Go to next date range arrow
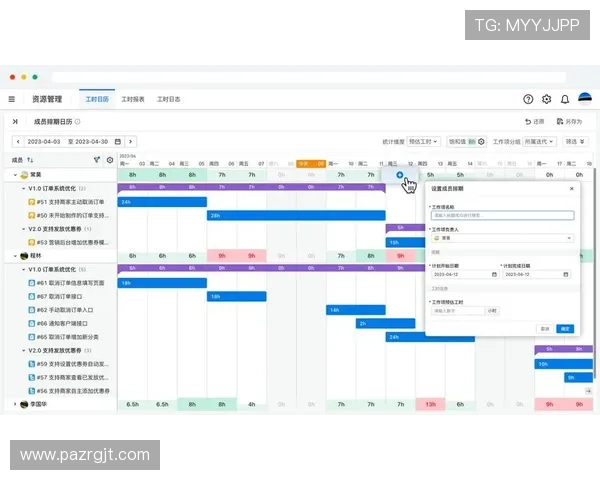600x480 pixels. pyautogui.click(x=130, y=142)
